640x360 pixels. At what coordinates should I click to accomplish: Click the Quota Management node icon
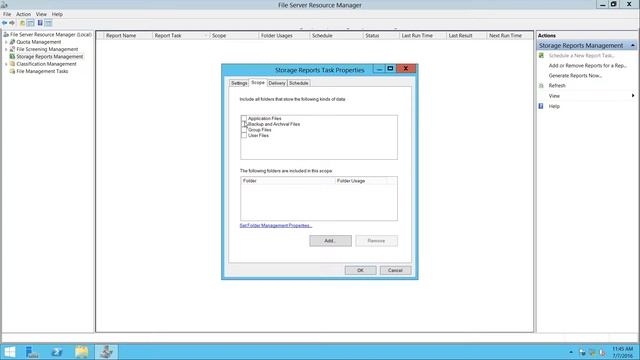(12, 42)
